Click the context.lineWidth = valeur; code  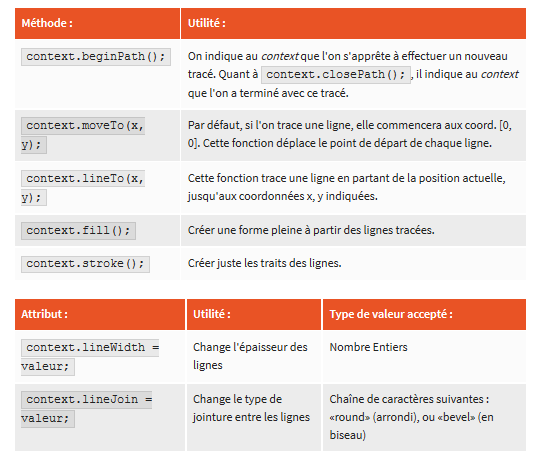pos(90,357)
